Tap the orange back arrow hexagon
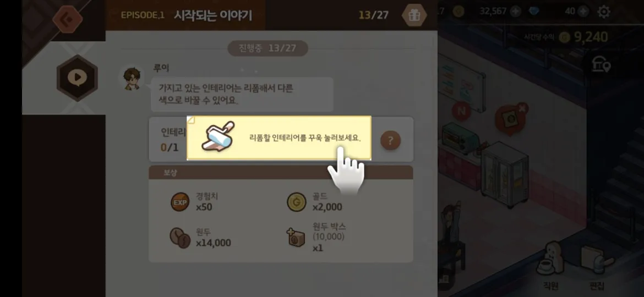The image size is (644, 297). pos(67,19)
